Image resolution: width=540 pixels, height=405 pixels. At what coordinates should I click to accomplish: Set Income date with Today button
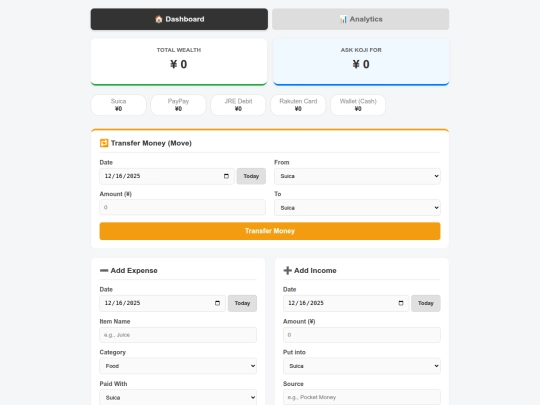[426, 303]
